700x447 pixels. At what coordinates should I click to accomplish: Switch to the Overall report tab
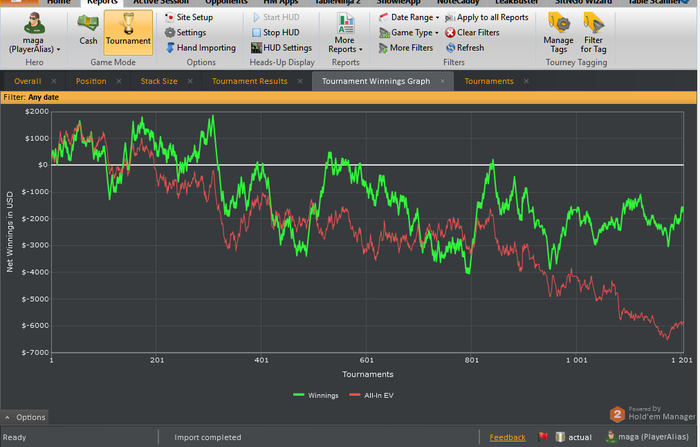28,81
